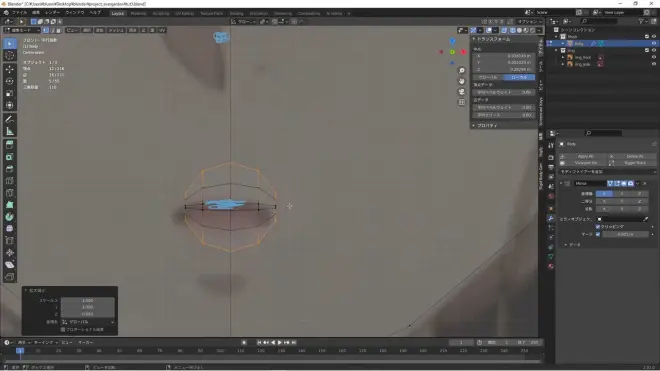Select the Rotate tool
660x371 pixels.
tap(10, 81)
